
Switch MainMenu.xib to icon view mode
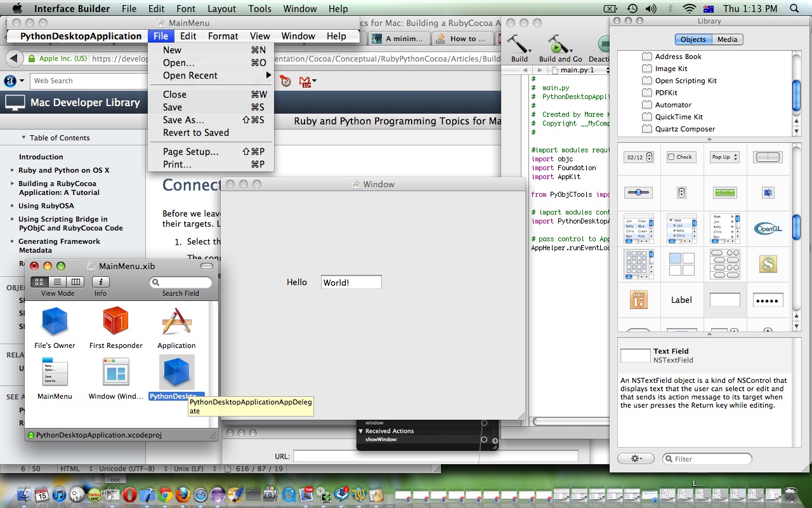(x=39, y=282)
